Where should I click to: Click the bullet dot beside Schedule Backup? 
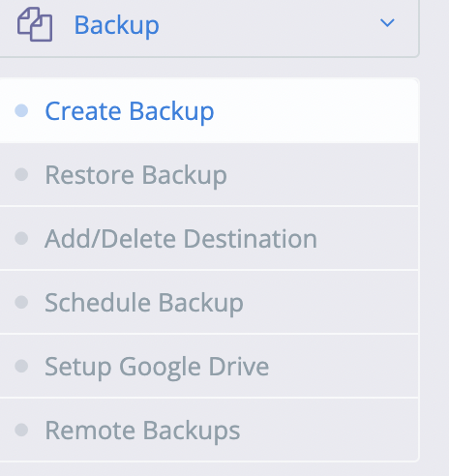tap(21, 302)
